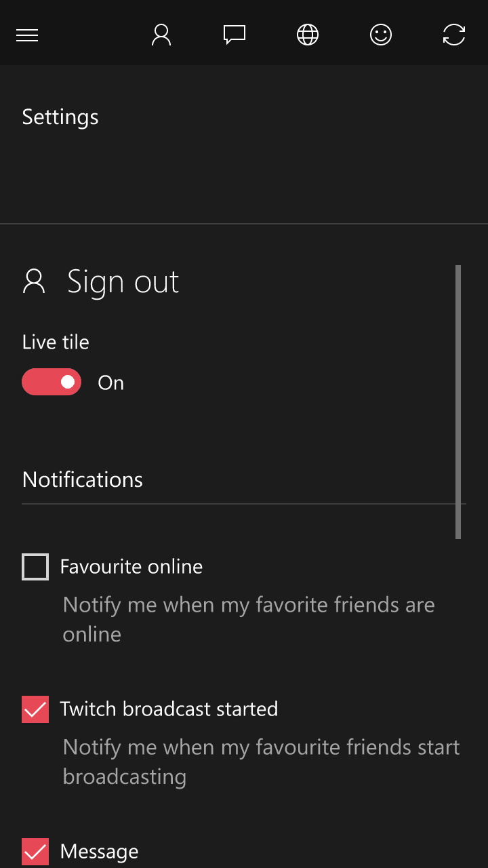Screen dimensions: 488x868
Task: Open the hamburger navigation menu
Action: point(27,35)
